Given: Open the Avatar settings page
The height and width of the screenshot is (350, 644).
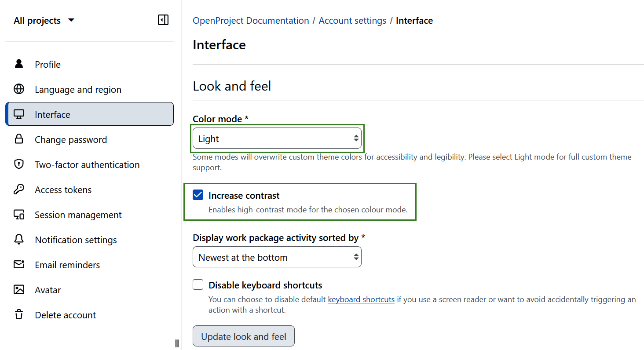Looking at the screenshot, I should (48, 289).
